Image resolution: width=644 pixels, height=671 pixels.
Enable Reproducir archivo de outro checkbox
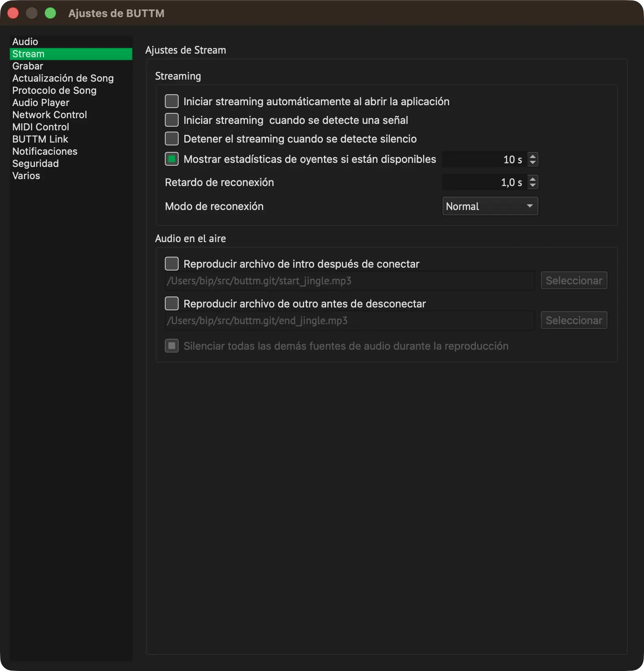(x=172, y=303)
